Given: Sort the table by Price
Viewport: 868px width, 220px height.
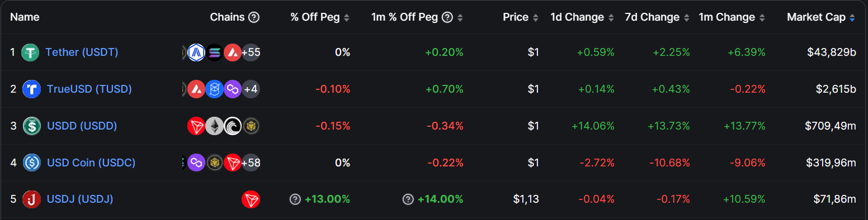Looking at the screenshot, I should coord(521,17).
